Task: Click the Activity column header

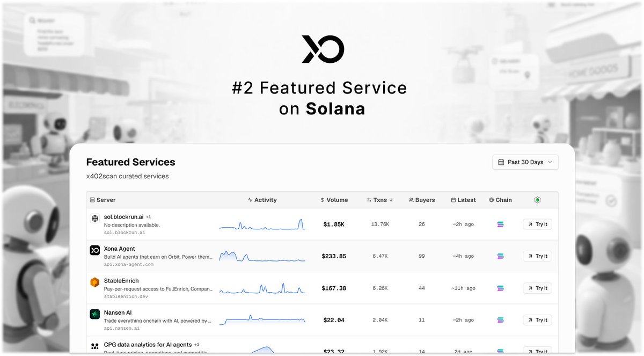Action: coord(262,200)
